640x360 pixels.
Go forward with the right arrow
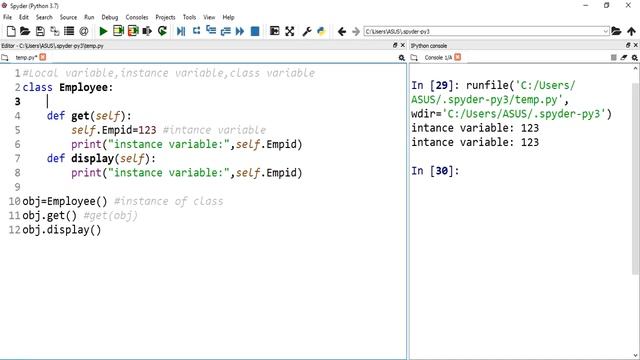[x=356, y=31]
